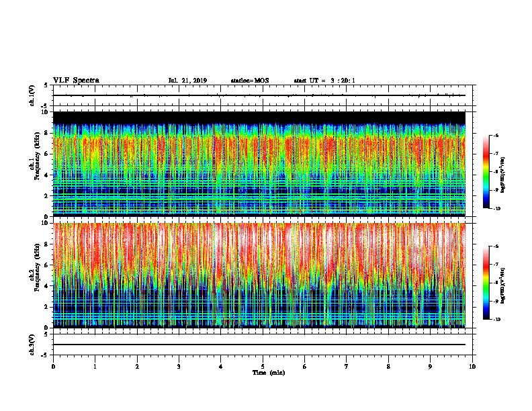Click the "ch.3(V)" axis label
The width and height of the screenshot is (532, 411).
click(x=32, y=345)
